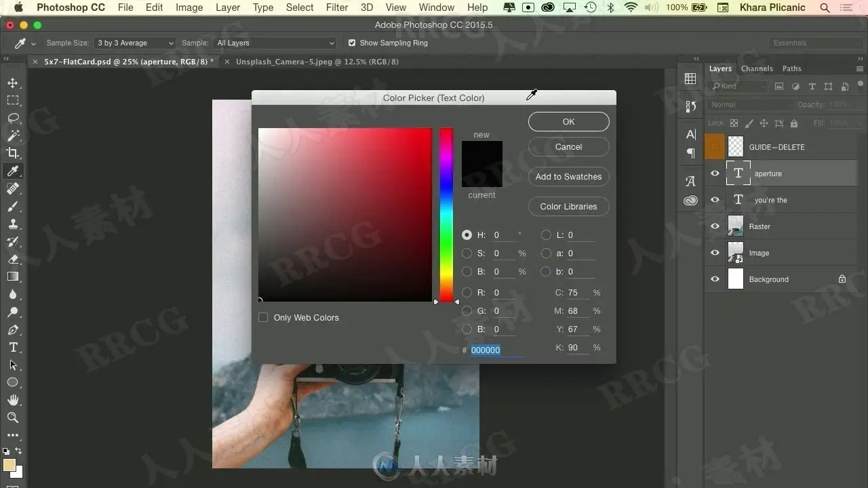Click the hex color input field
The width and height of the screenshot is (868, 488).
pyautogui.click(x=496, y=350)
